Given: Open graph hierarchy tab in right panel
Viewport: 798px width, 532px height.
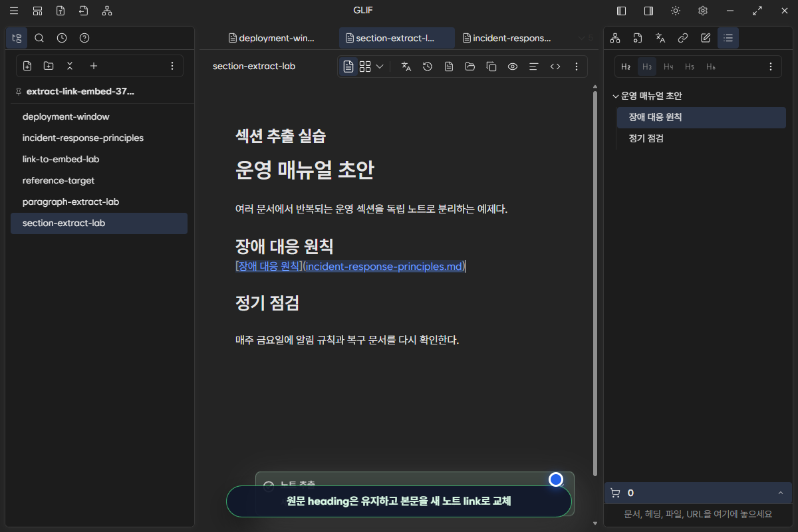Looking at the screenshot, I should (x=615, y=38).
